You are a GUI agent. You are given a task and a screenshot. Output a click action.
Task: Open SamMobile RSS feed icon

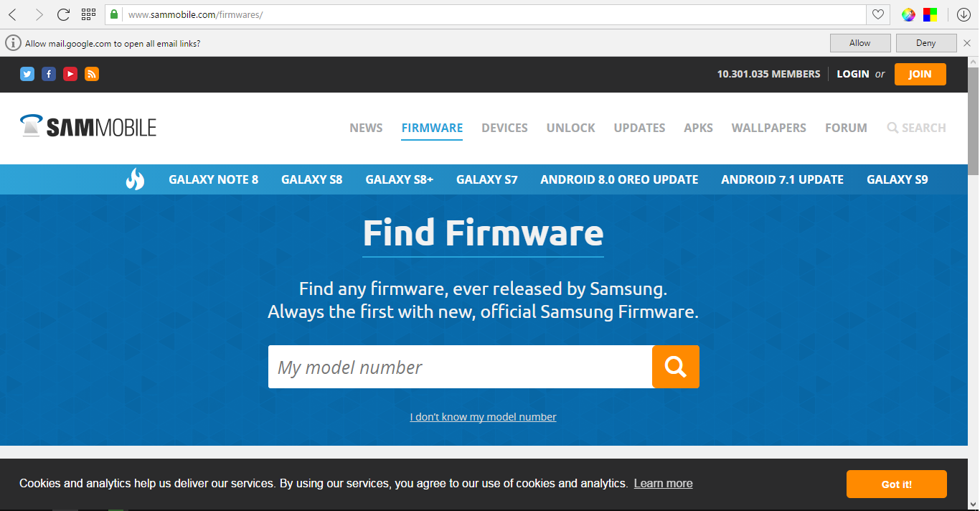point(92,74)
